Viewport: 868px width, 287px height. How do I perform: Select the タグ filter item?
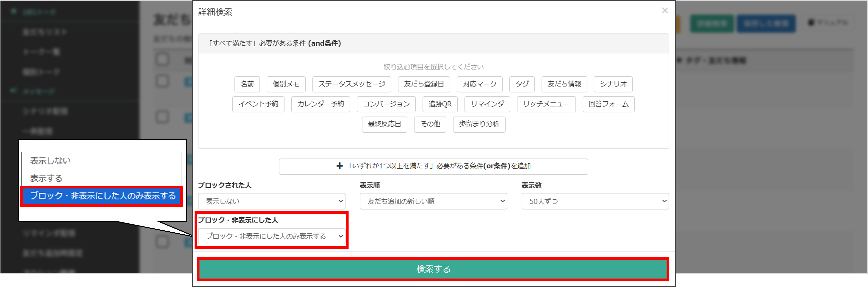522,84
